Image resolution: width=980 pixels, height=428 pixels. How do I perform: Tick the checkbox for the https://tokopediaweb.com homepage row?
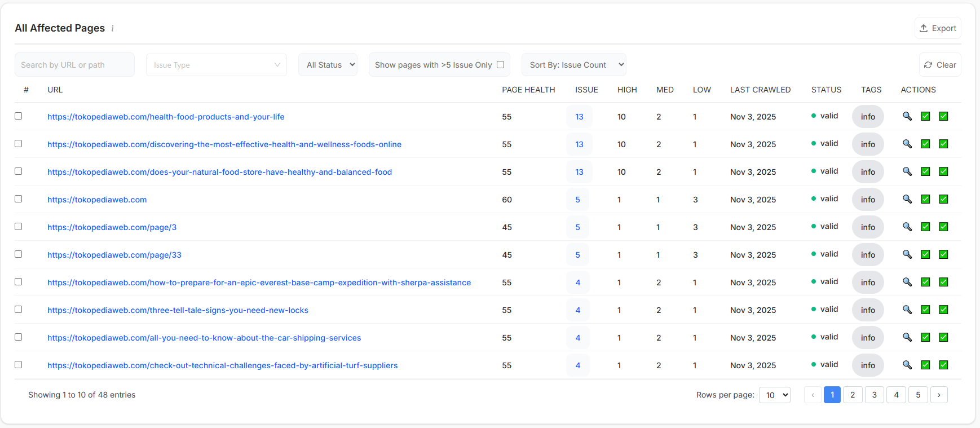point(19,199)
